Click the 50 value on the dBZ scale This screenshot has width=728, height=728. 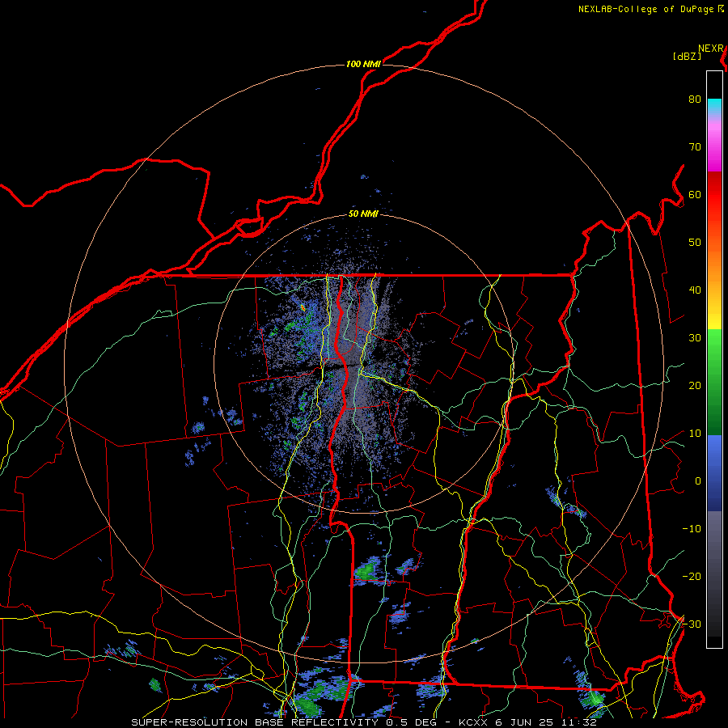pos(695,243)
